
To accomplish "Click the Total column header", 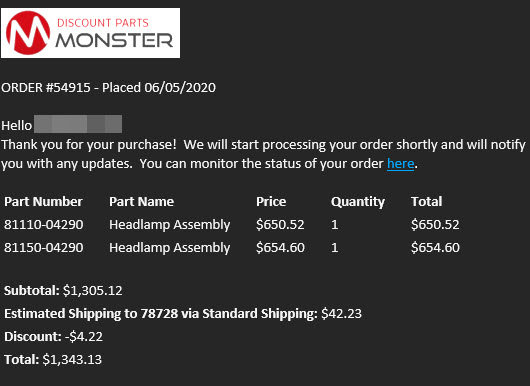I will 427,201.
